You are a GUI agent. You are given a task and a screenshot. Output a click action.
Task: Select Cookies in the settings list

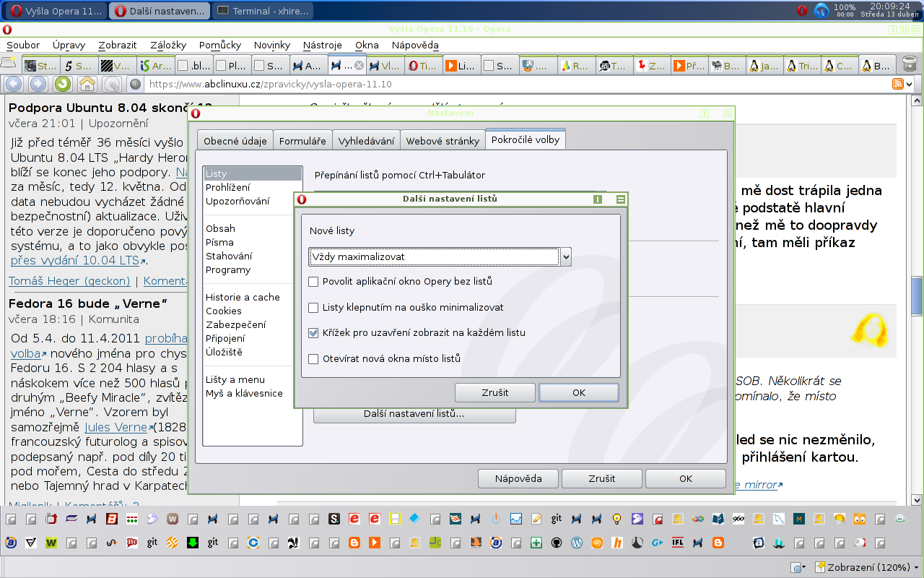point(223,311)
